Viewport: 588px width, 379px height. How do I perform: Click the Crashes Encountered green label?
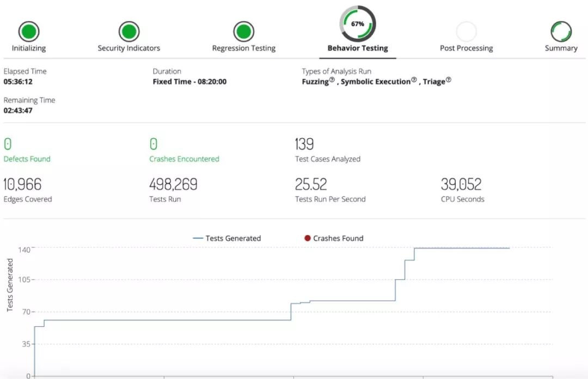(x=184, y=159)
